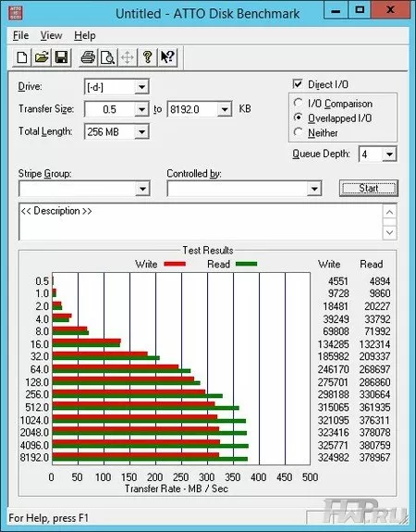
Task: Click the About question mark icon
Action: coord(148,57)
